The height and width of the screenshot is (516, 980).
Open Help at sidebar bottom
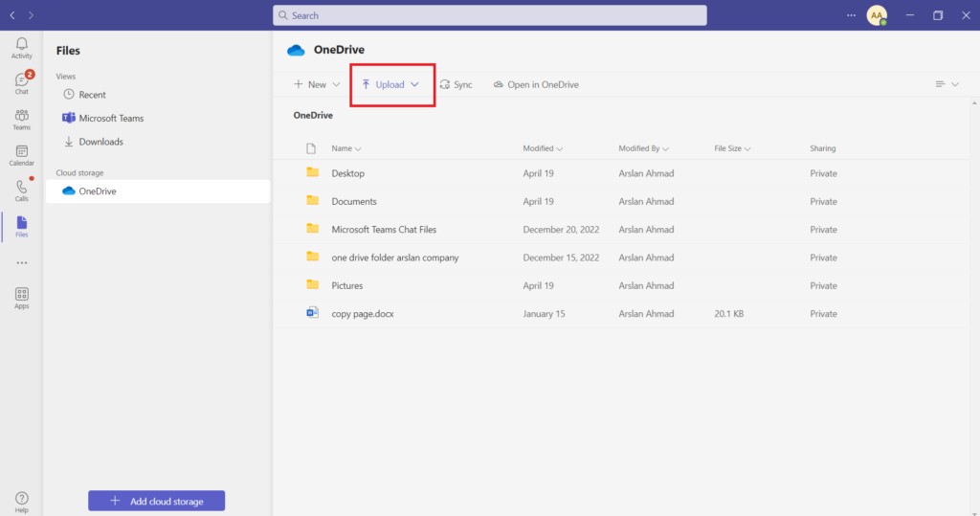point(21,502)
